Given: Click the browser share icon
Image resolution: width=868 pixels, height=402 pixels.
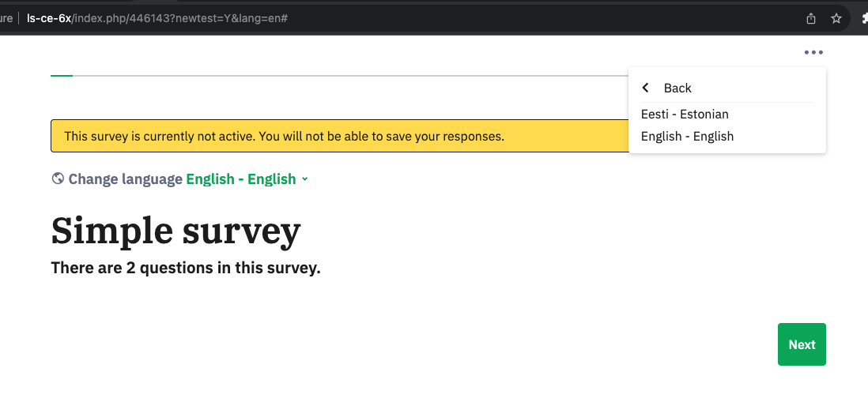Looking at the screenshot, I should point(811,19).
